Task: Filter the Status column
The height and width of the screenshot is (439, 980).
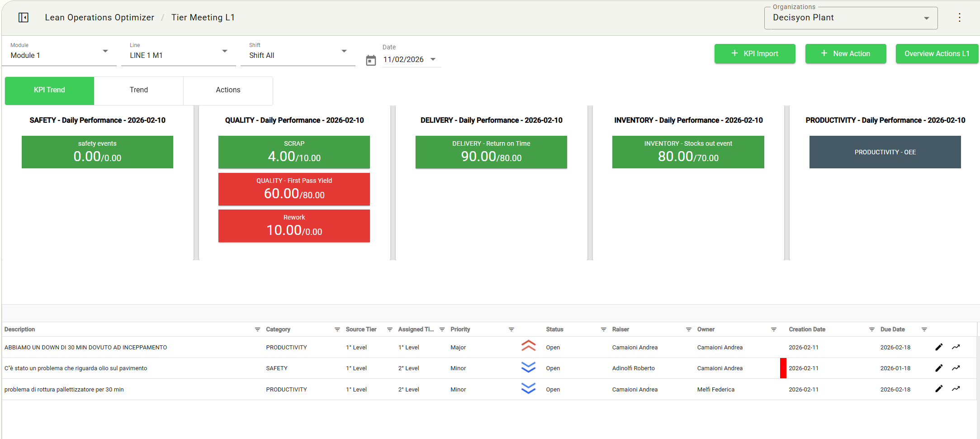Action: coord(603,329)
